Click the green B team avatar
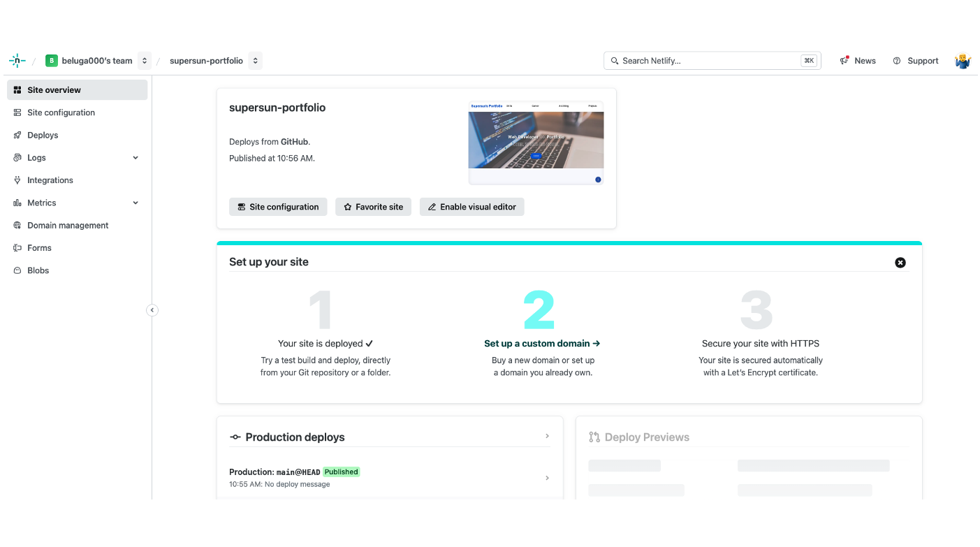980x547 pixels. pos(51,61)
